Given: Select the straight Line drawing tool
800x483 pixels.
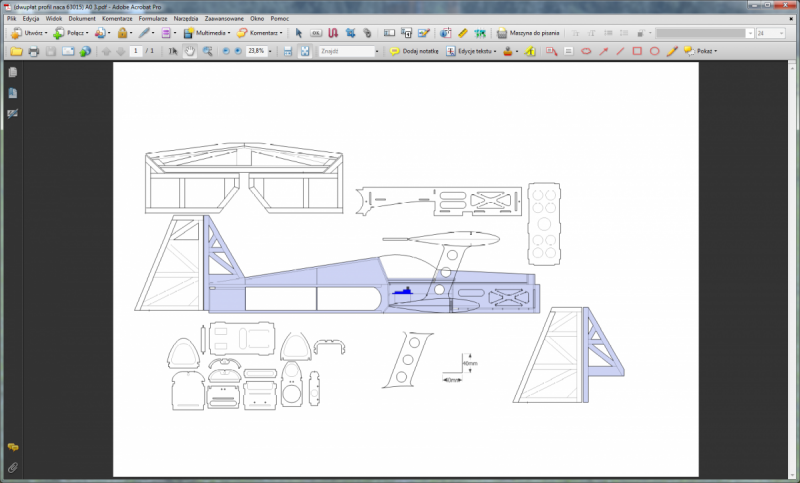Looking at the screenshot, I should (x=620, y=50).
